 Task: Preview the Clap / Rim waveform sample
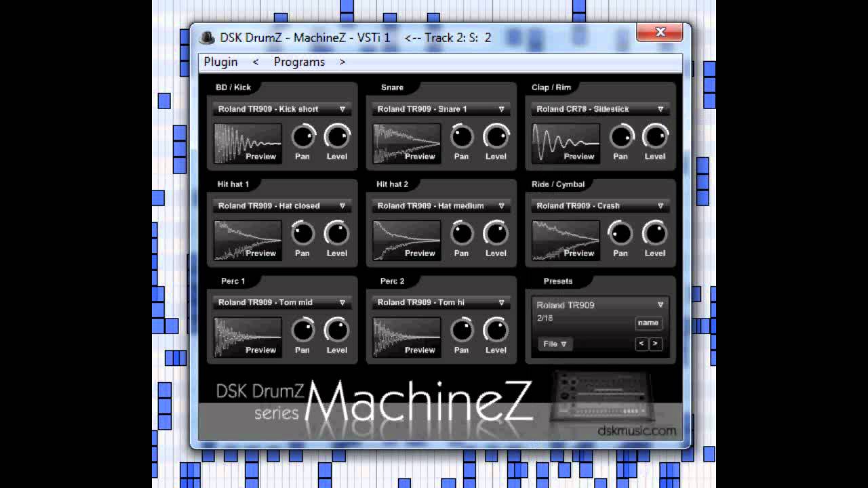(x=566, y=144)
